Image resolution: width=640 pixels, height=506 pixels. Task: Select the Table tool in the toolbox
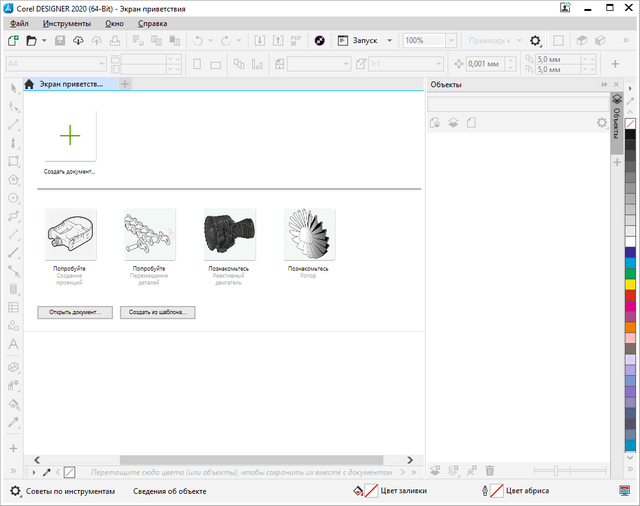point(13,307)
